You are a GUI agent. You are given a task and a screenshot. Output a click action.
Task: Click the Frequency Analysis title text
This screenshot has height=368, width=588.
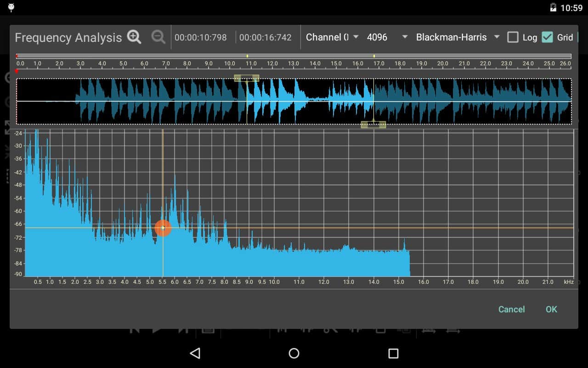[x=68, y=38]
